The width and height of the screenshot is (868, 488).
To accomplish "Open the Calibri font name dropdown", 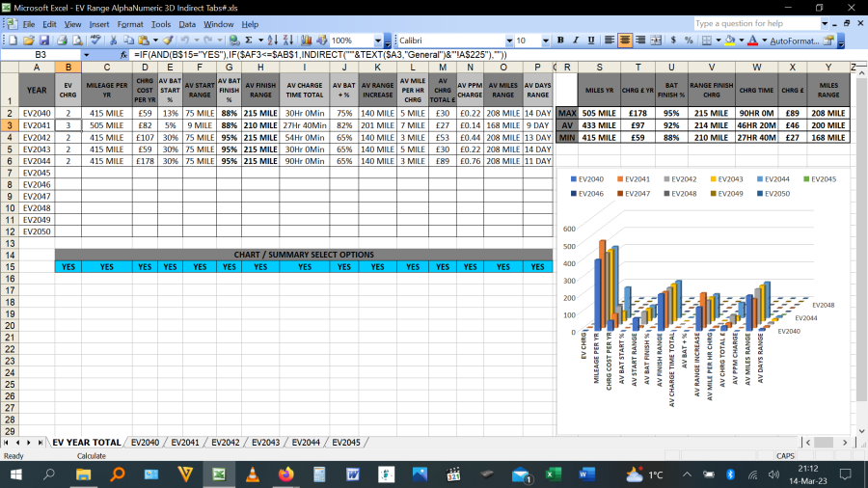I will [509, 41].
